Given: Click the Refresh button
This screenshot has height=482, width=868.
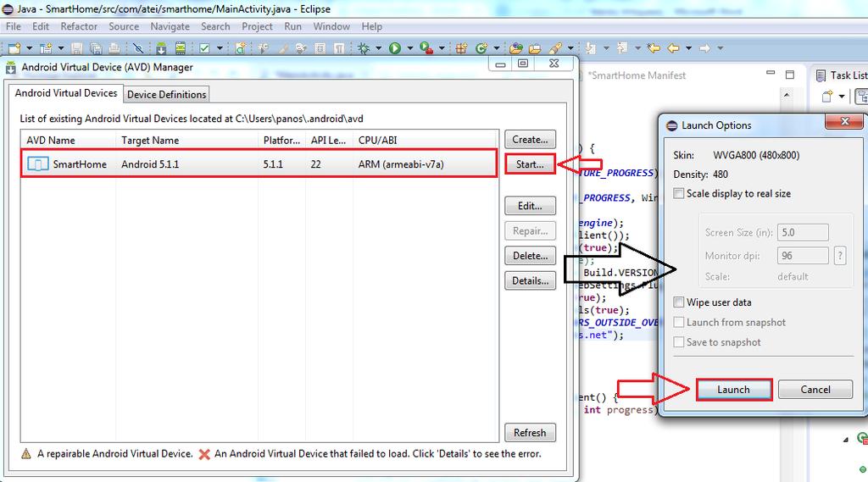Looking at the screenshot, I should 531,433.
